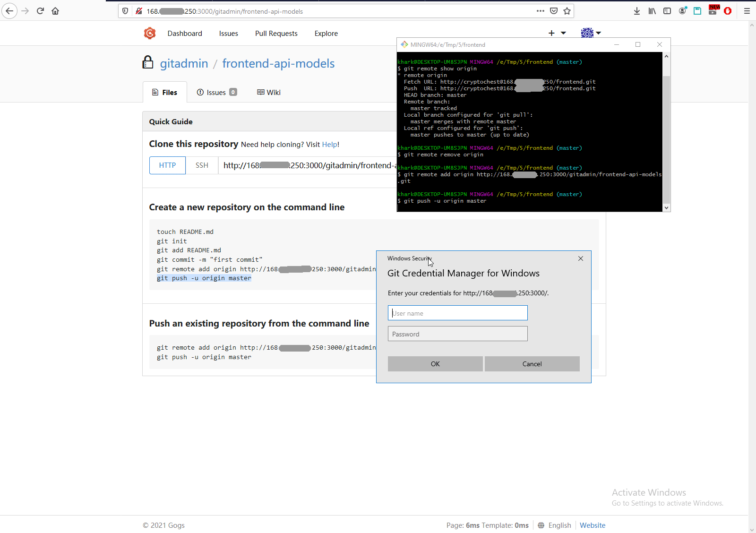Open the browser downloads panel

[637, 11]
